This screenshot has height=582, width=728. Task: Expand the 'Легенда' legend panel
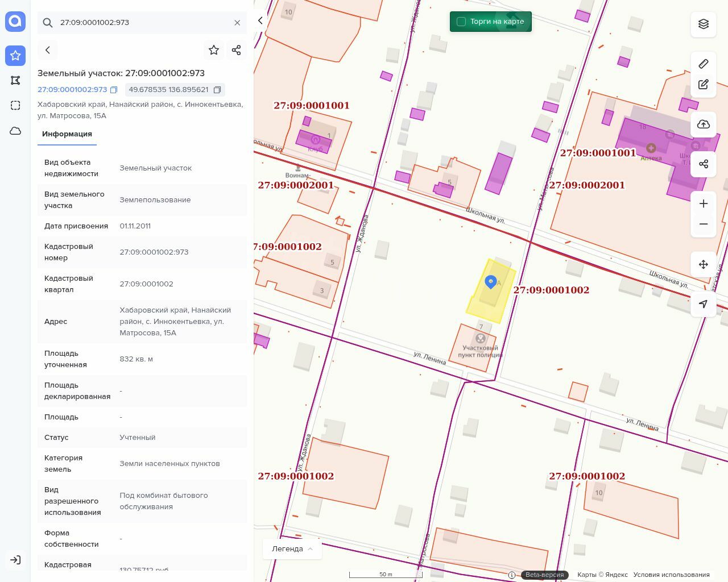[292, 548]
